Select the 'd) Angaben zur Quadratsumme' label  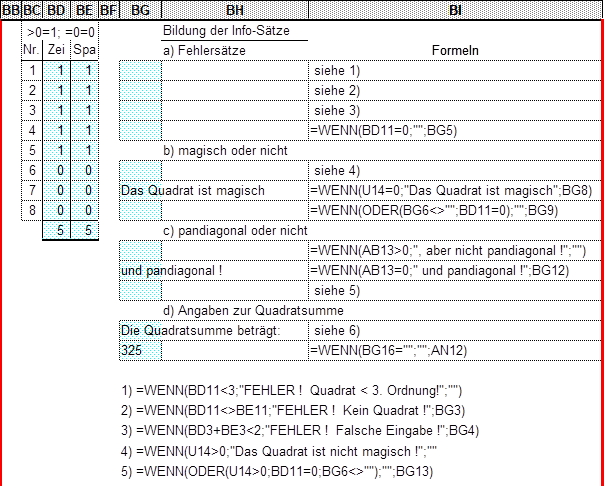click(x=245, y=310)
